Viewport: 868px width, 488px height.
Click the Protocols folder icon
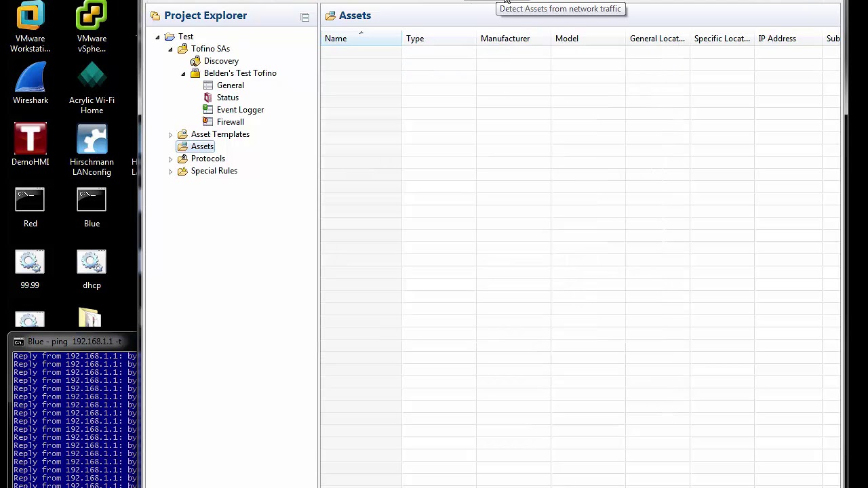[x=182, y=159]
